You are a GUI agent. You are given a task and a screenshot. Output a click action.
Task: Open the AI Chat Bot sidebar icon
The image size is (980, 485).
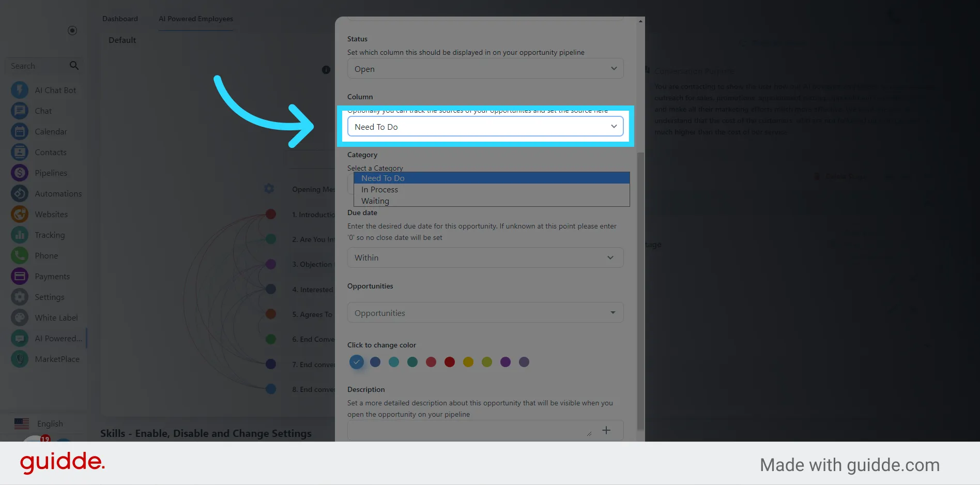point(20,90)
